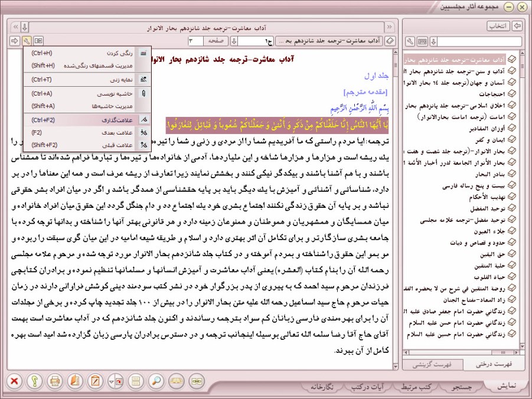Click the red X exit button in bottom toolbar
532x399 pixels.
[x=14, y=381]
